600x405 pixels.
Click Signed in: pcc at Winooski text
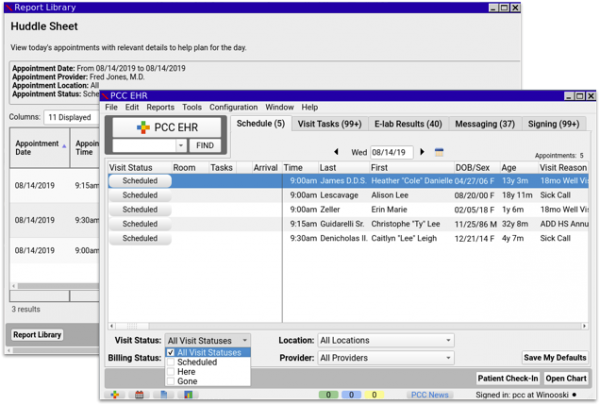522,395
